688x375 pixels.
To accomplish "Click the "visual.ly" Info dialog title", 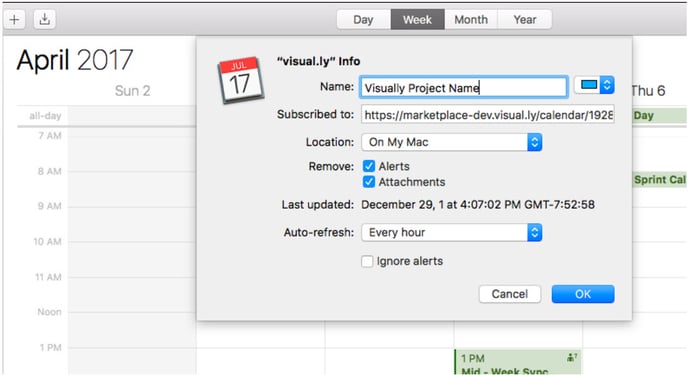I will pos(319,61).
